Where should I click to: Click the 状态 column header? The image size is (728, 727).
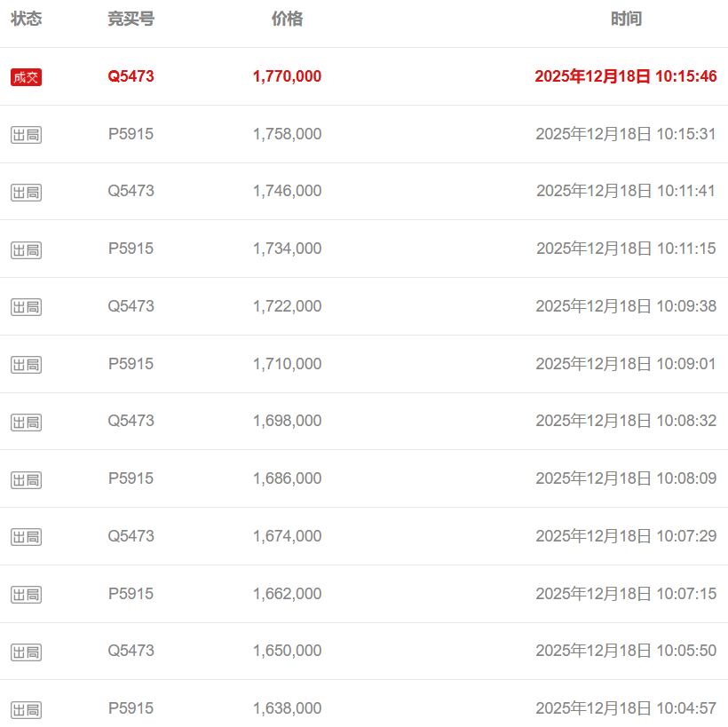[x=26, y=19]
